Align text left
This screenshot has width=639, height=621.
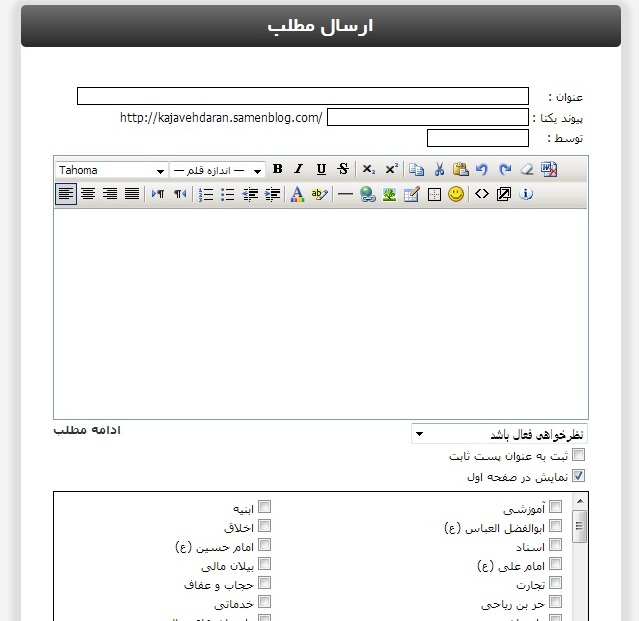click(66, 194)
